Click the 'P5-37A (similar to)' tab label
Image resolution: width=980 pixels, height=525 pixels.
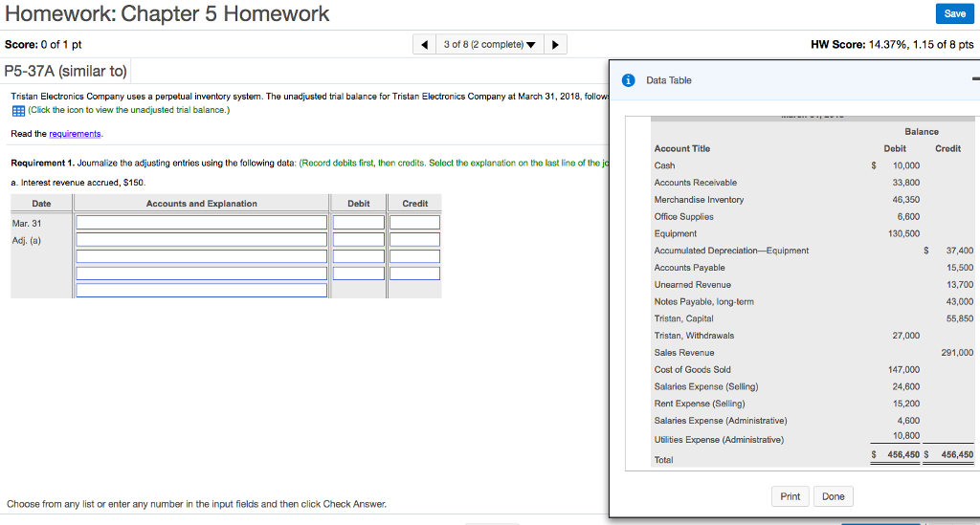pyautogui.click(x=66, y=71)
